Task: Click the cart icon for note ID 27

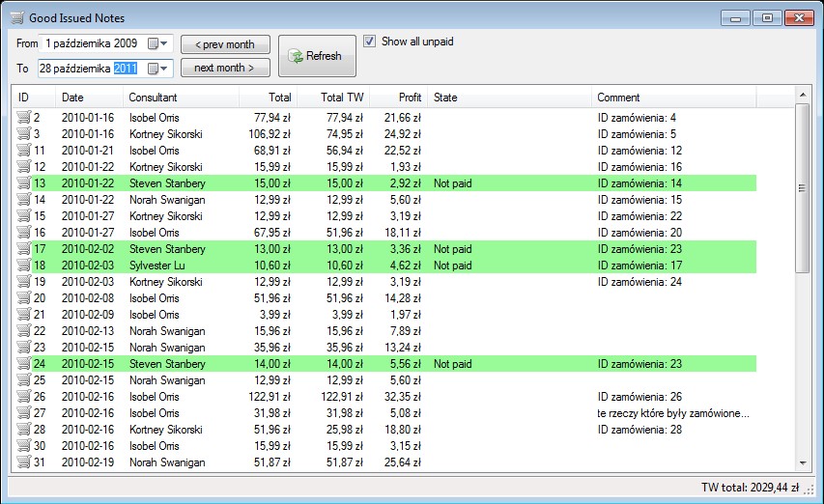Action: tap(24, 412)
